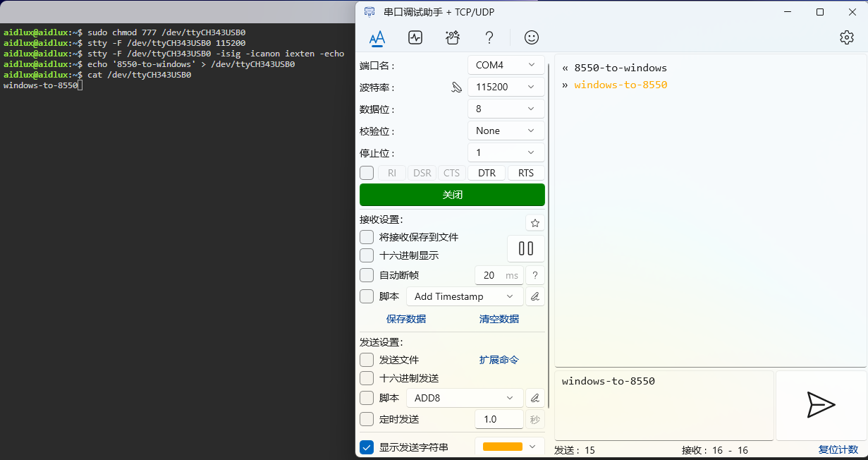Open the Add Timestamp script dropdown

pyautogui.click(x=465, y=296)
